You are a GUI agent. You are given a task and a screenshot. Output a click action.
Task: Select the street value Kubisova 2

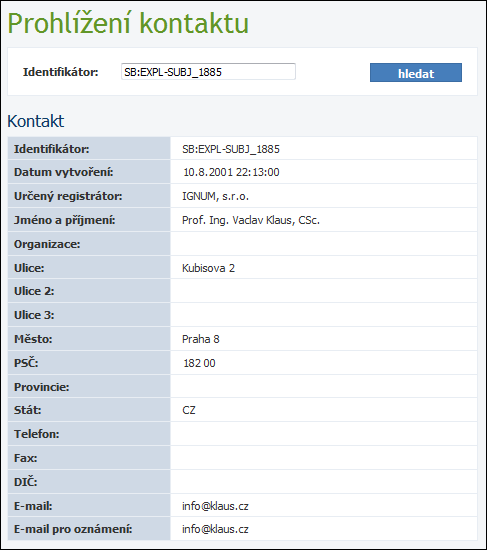pyautogui.click(x=208, y=268)
